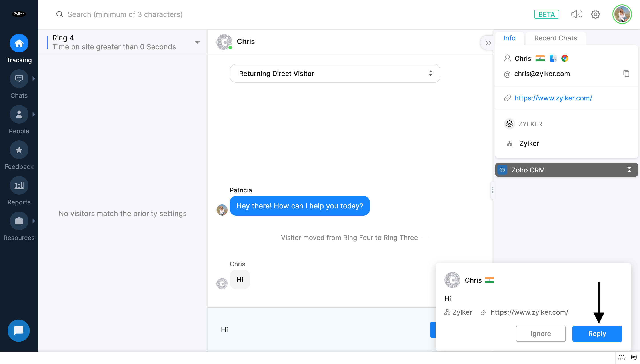Screen dimensions: 640x364
Task: Open the Reports chart icon
Action: pos(19,185)
